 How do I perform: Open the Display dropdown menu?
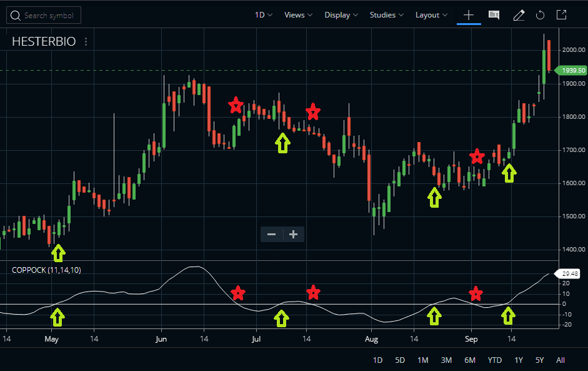point(341,15)
